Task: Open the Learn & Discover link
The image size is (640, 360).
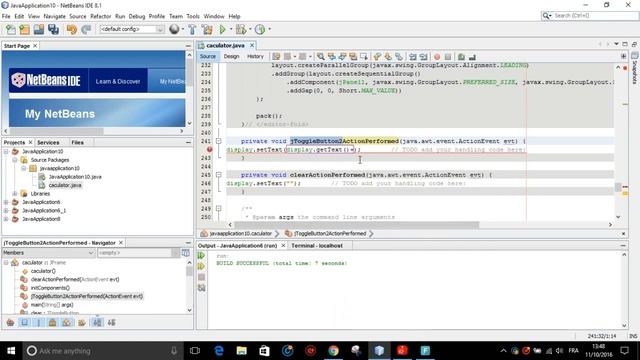Action: coord(118,81)
